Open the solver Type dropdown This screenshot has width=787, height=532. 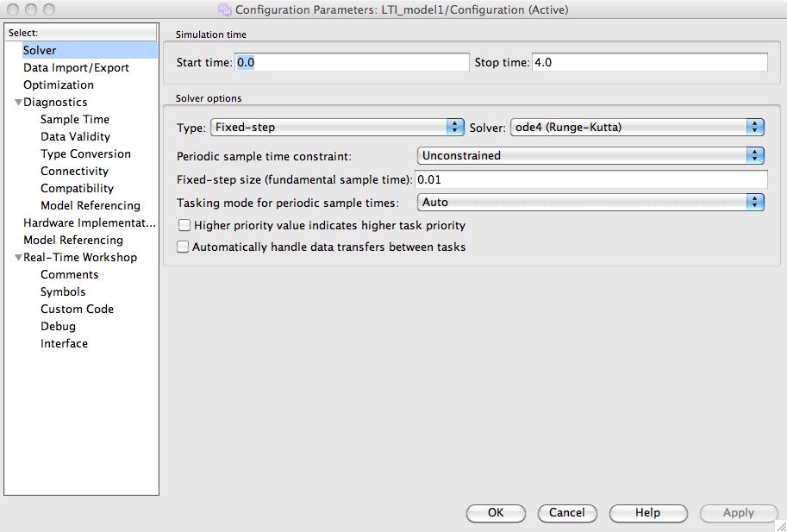[337, 128]
